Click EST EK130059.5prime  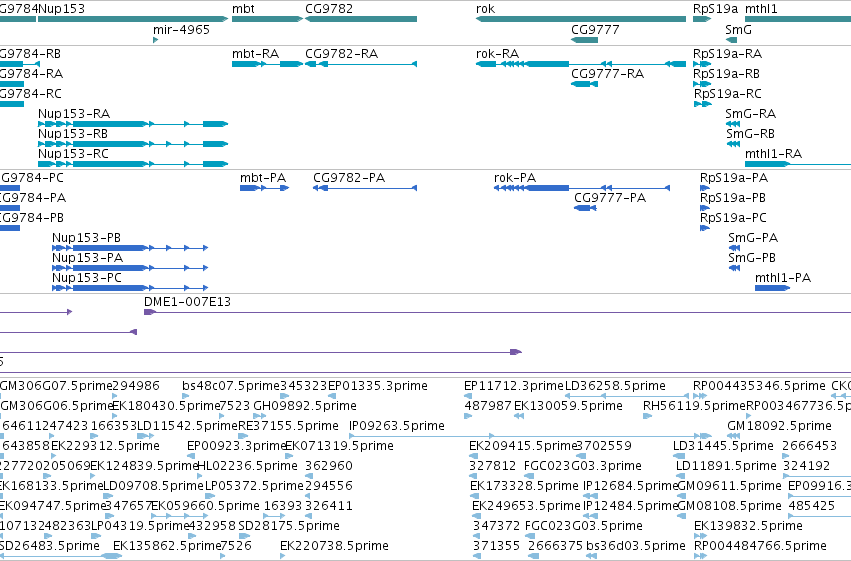[568, 406]
